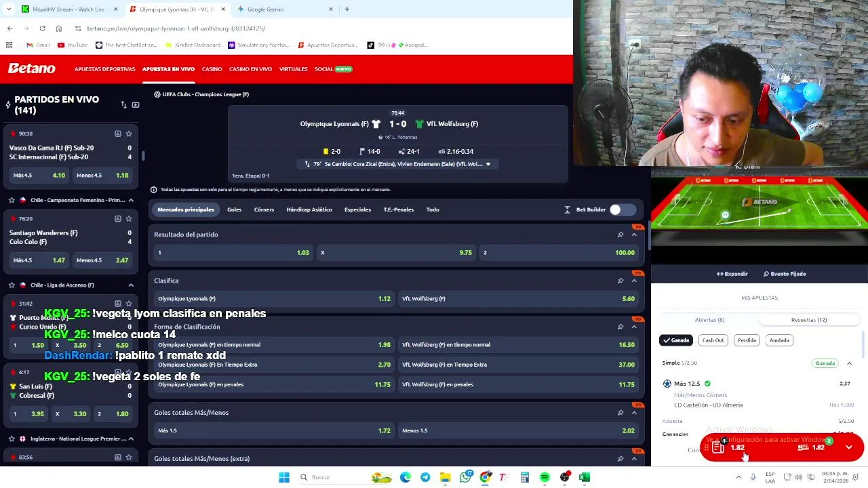Image resolution: width=868 pixels, height=488 pixels.
Task: Open Telegram from the taskbar
Action: [425, 477]
